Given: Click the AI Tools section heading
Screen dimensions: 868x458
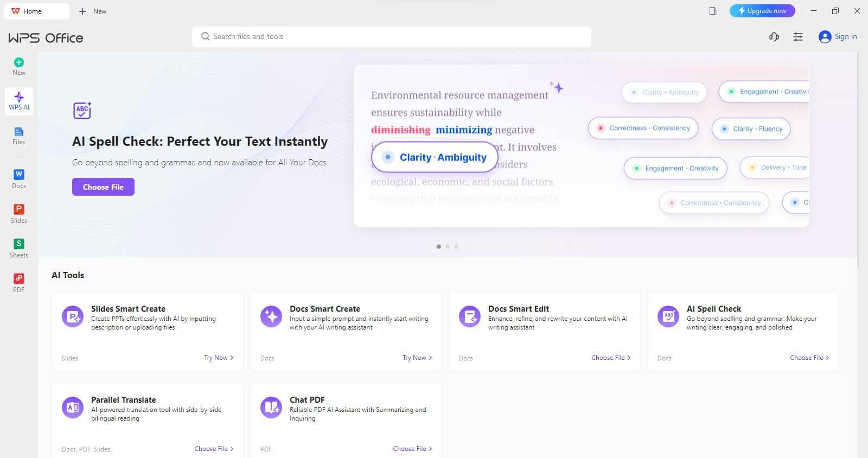Looking at the screenshot, I should point(68,275).
